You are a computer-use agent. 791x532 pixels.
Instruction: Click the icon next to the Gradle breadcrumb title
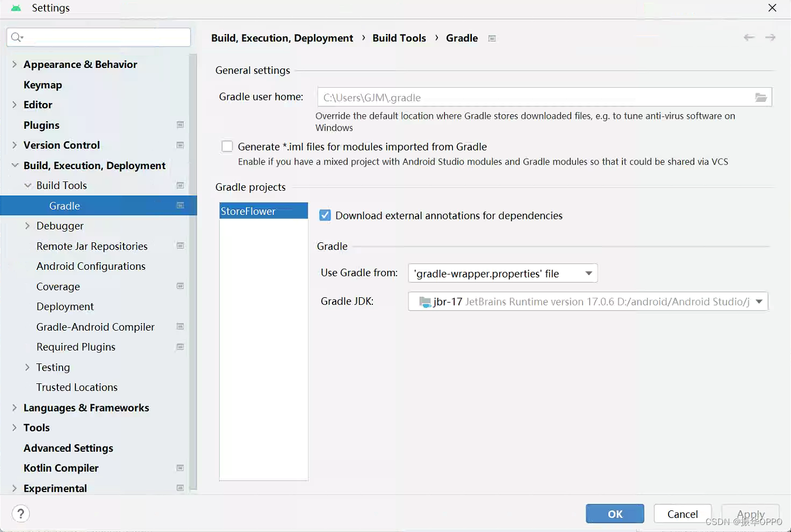pos(492,37)
